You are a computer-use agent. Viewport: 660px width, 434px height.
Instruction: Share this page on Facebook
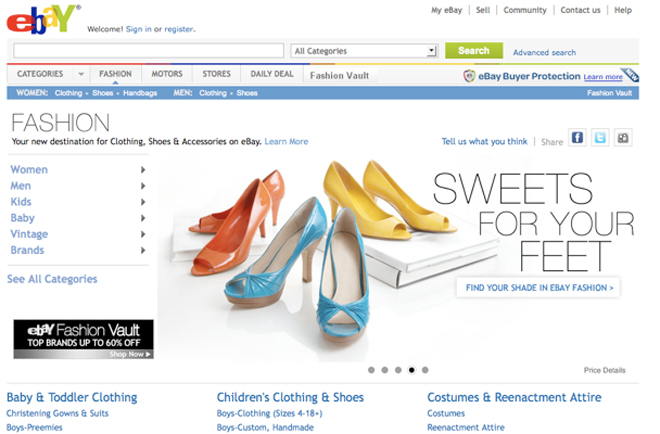coord(578,138)
